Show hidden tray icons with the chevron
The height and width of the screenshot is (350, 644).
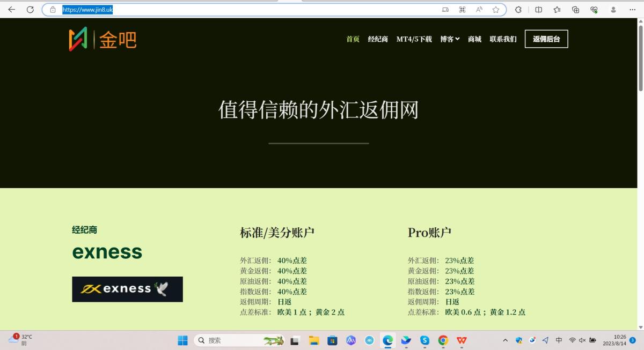[505, 340]
